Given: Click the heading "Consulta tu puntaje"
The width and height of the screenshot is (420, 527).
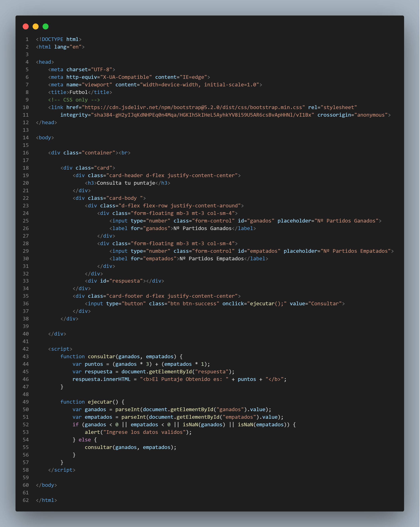Looking at the screenshot, I should point(126,183).
